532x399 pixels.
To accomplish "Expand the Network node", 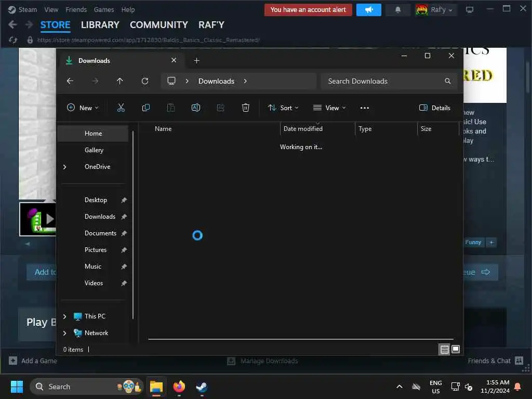I will coord(64,333).
